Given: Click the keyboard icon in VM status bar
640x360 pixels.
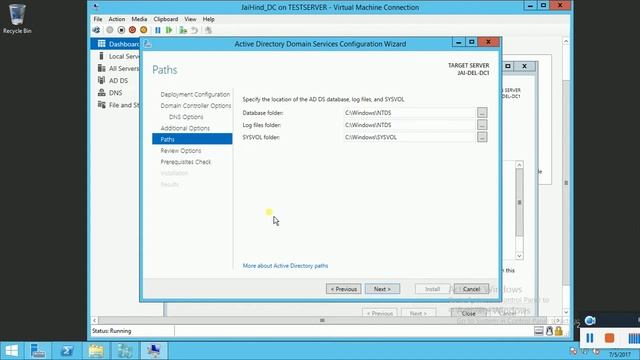Looking at the screenshot, I should 539,331.
